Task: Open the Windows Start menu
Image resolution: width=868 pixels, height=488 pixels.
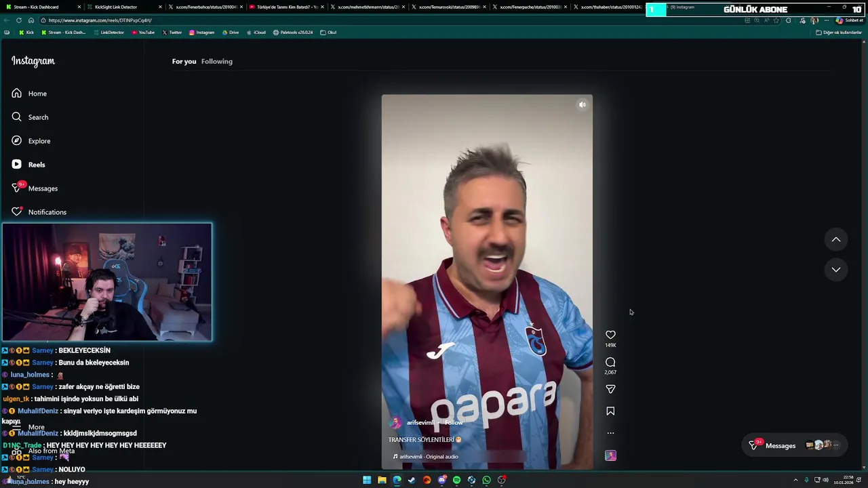Action: [x=367, y=480]
